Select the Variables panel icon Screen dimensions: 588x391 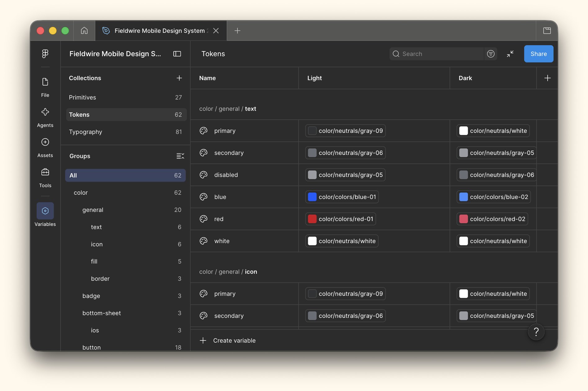tap(45, 211)
